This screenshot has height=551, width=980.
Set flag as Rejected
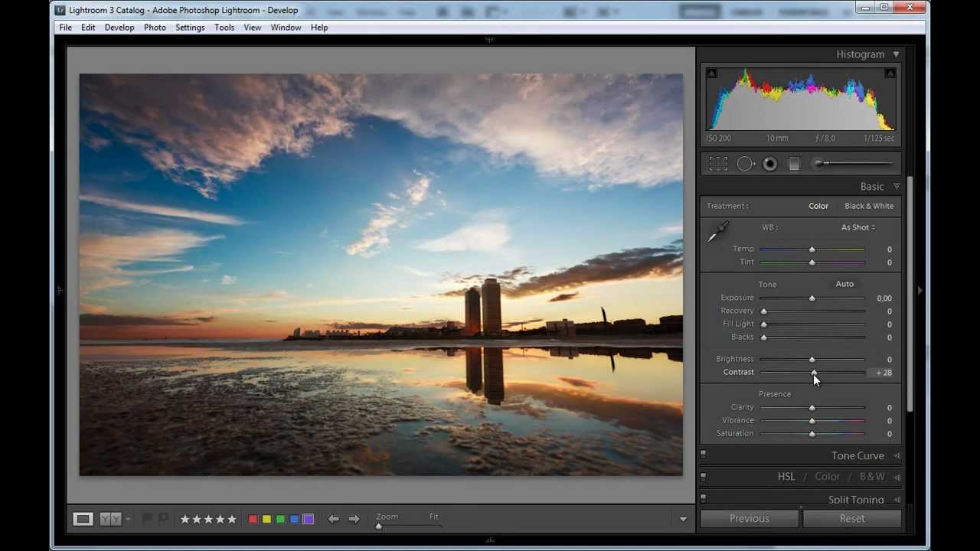163,519
